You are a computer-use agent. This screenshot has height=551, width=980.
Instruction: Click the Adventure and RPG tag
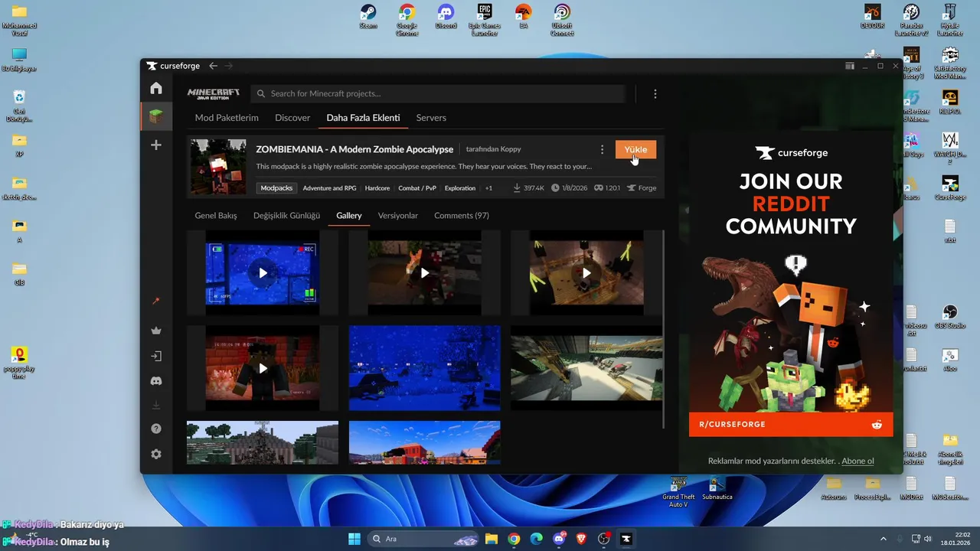click(x=329, y=188)
